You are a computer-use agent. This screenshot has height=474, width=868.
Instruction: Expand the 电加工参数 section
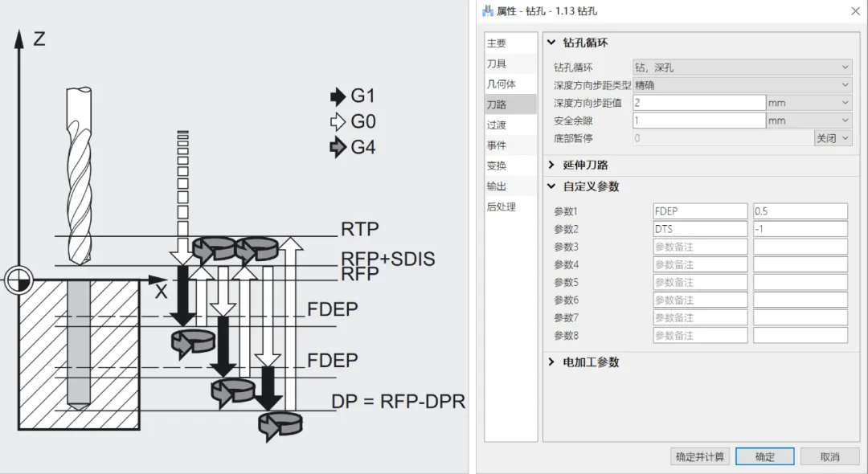[x=551, y=362]
